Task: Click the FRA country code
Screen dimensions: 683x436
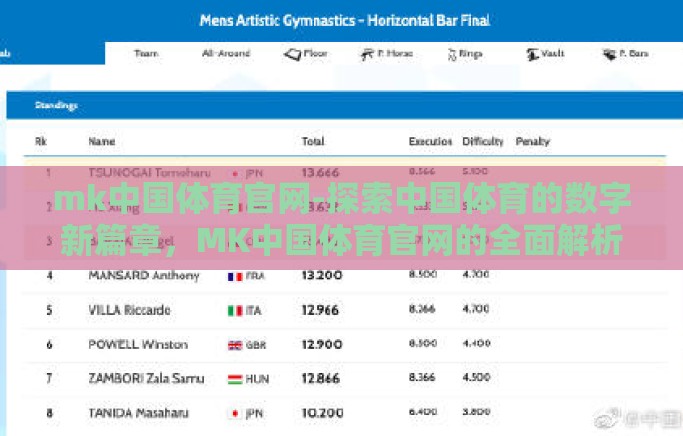Action: (x=255, y=277)
